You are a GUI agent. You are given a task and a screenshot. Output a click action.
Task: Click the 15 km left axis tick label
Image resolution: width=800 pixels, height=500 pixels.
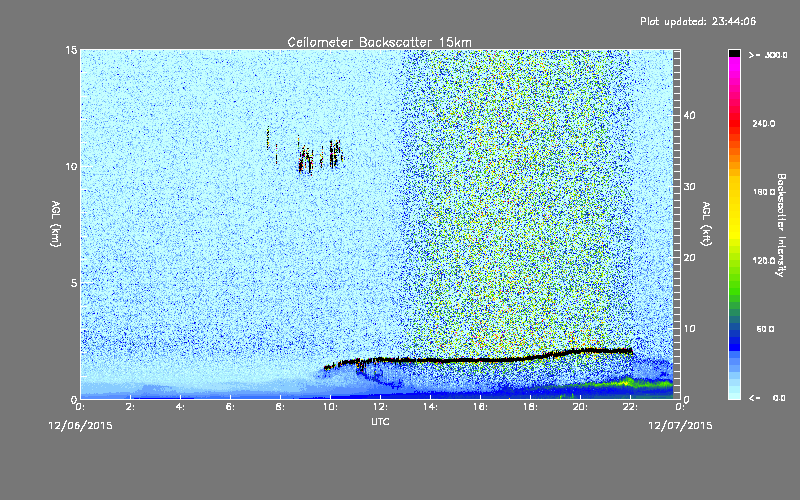tap(71, 50)
